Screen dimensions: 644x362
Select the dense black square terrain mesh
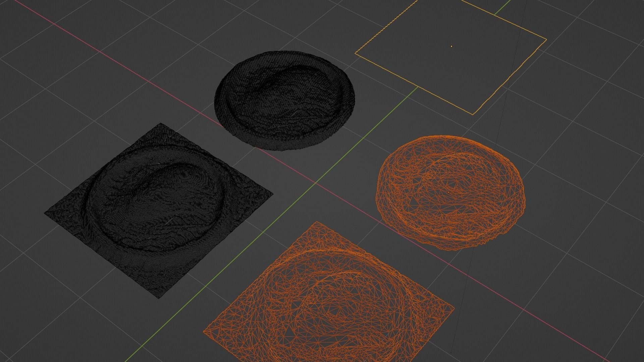tap(159, 210)
